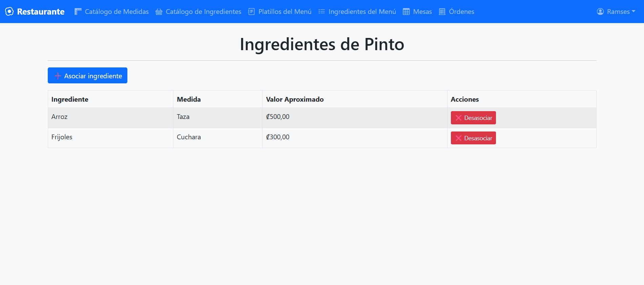The width and height of the screenshot is (644, 285).
Task: Click the ruler icon for Catálogo de Medidas
Action: [78, 12]
